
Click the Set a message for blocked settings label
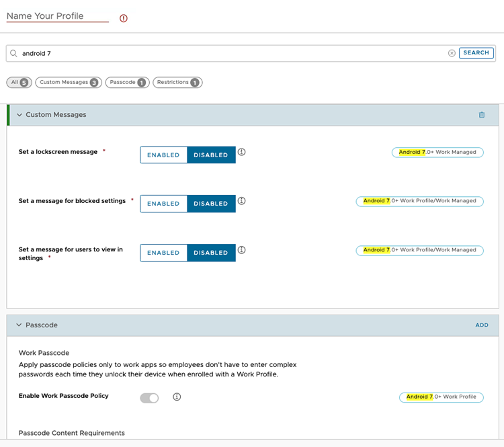pyautogui.click(x=72, y=201)
